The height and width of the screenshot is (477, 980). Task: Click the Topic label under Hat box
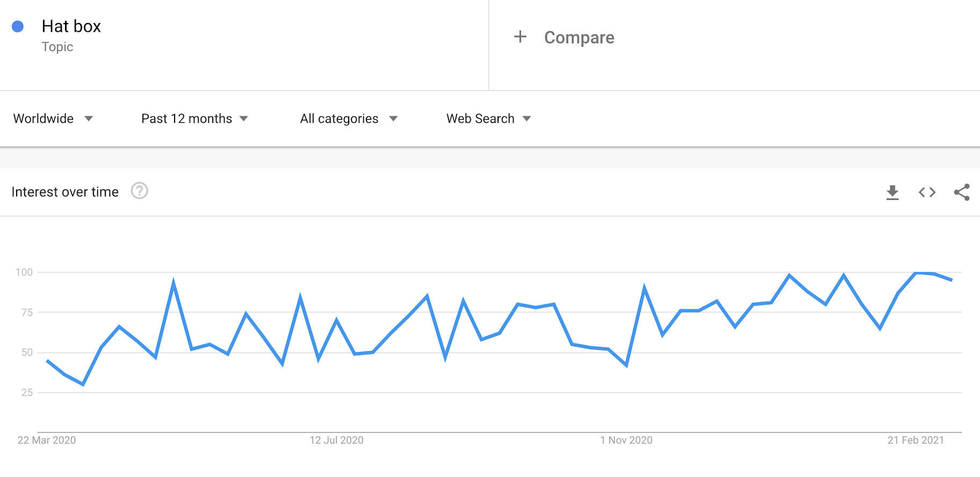pyautogui.click(x=57, y=47)
